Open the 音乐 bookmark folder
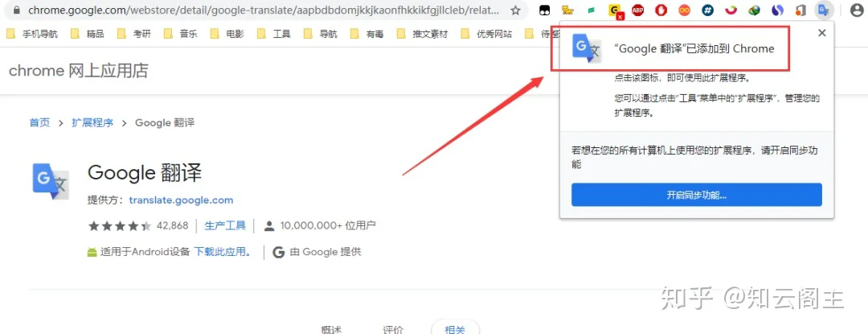The height and width of the screenshot is (334, 868). [x=181, y=34]
